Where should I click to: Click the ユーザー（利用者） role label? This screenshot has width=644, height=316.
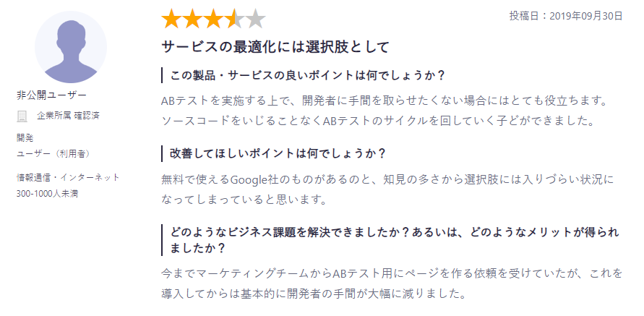point(53,153)
